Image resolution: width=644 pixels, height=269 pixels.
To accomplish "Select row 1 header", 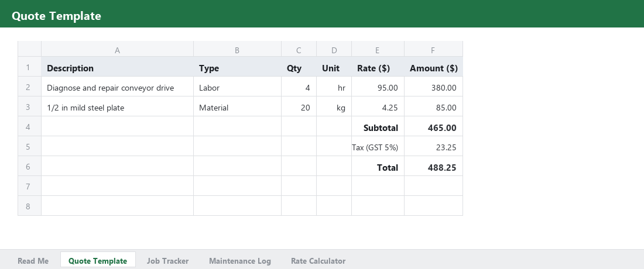I will [30, 67].
